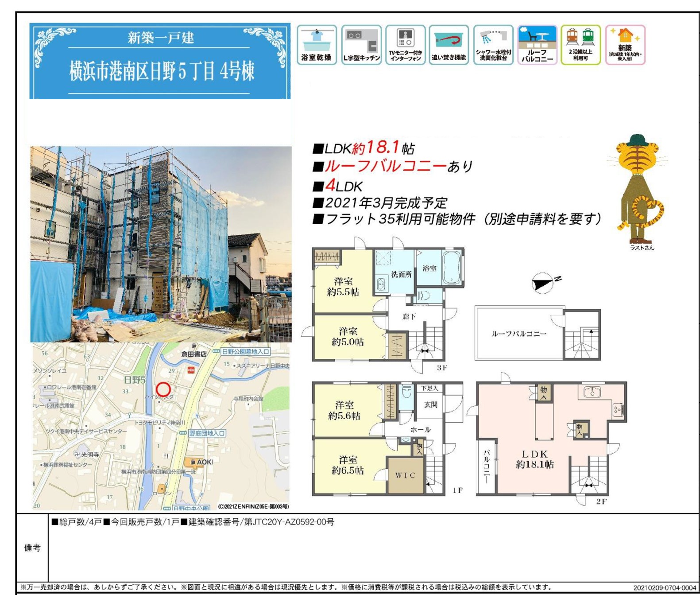
Task: Click the LDK 約18.1帖 room on 2F plan
Action: pos(535,459)
